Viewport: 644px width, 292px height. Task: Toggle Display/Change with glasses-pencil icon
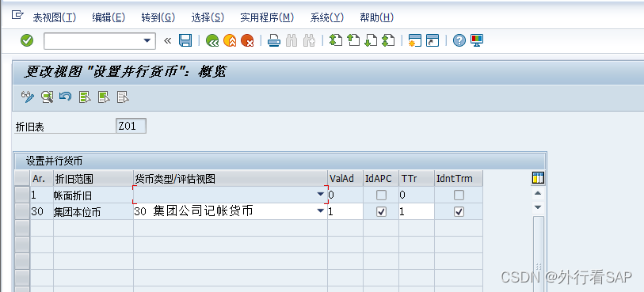[28, 97]
